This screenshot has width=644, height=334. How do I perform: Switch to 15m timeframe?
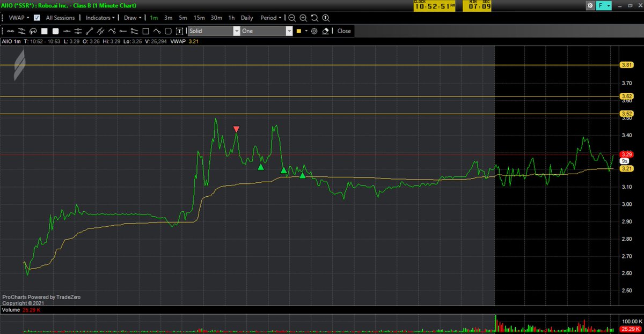click(x=199, y=18)
